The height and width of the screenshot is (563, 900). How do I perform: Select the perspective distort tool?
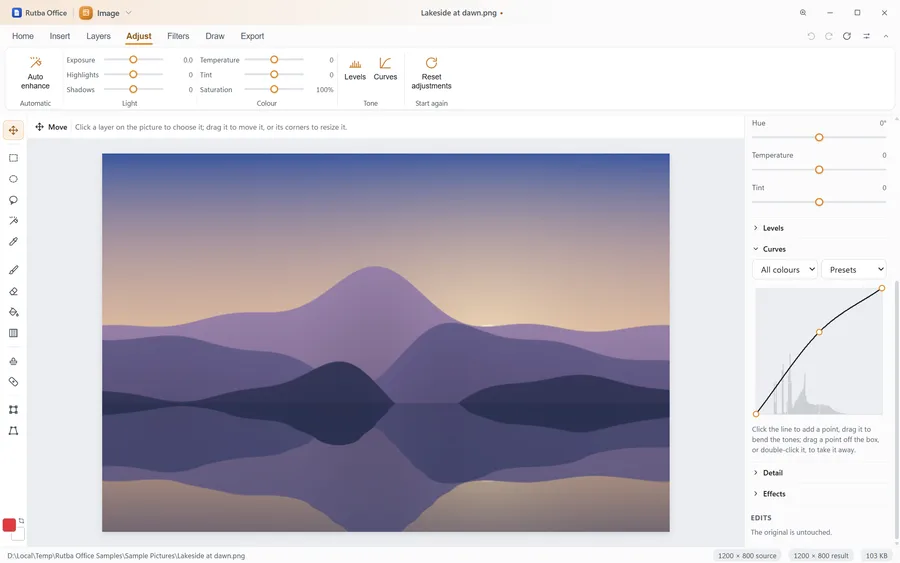13,430
